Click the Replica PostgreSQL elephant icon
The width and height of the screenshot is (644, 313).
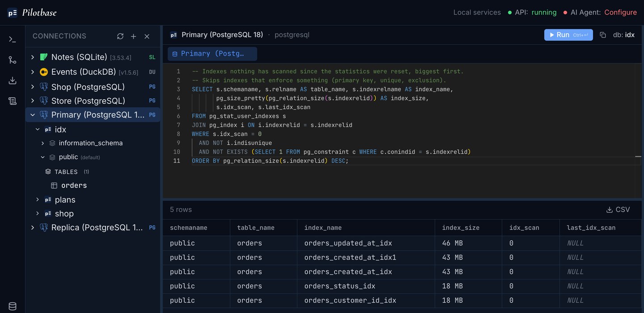(43, 227)
